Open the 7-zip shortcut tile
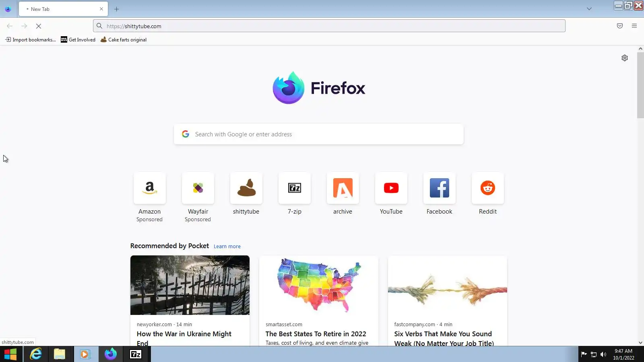 click(x=294, y=188)
